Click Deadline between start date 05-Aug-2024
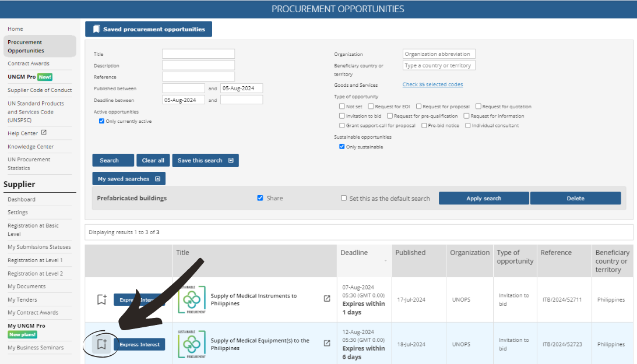The width and height of the screenshot is (637, 364). (x=183, y=100)
